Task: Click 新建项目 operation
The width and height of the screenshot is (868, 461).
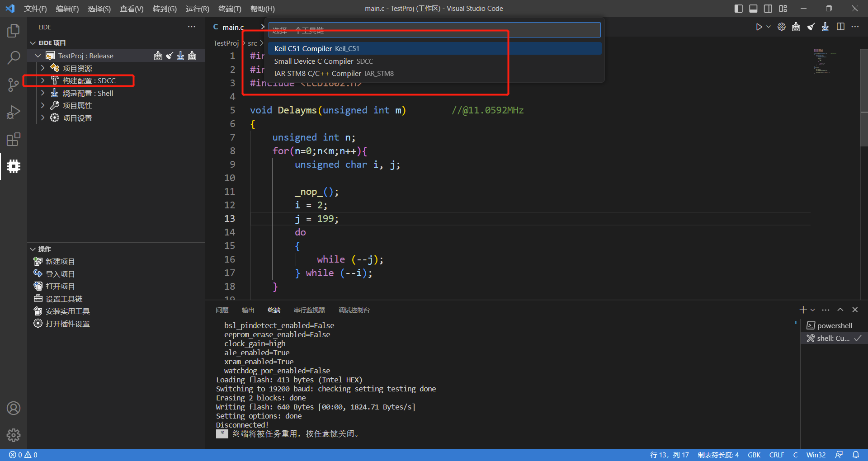Action: [x=60, y=261]
